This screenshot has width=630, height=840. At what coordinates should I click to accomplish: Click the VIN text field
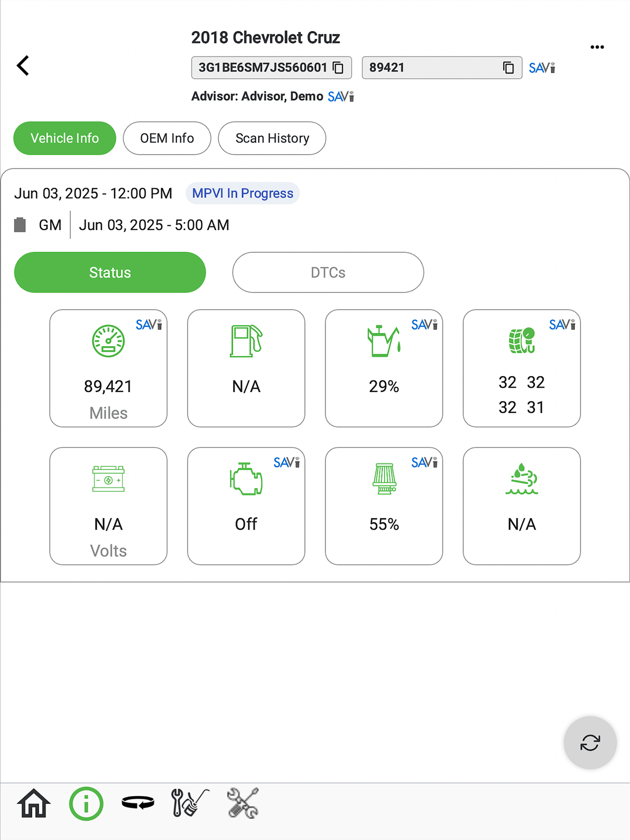coord(272,67)
